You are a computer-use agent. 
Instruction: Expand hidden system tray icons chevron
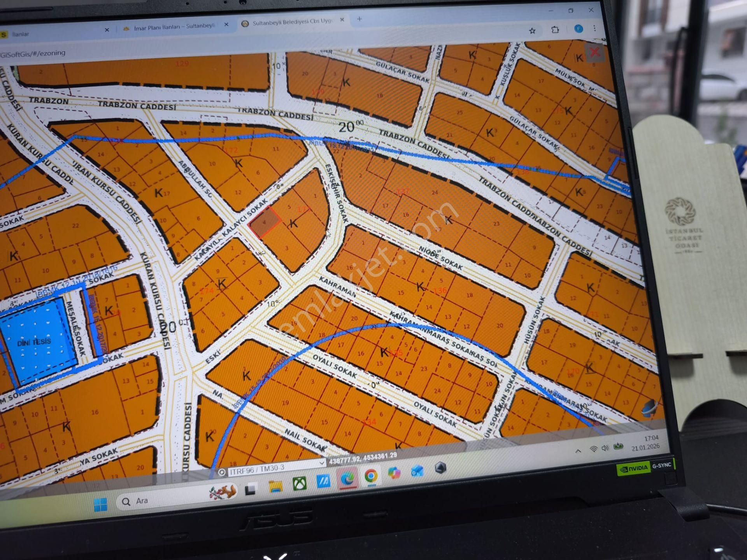pyautogui.click(x=578, y=451)
